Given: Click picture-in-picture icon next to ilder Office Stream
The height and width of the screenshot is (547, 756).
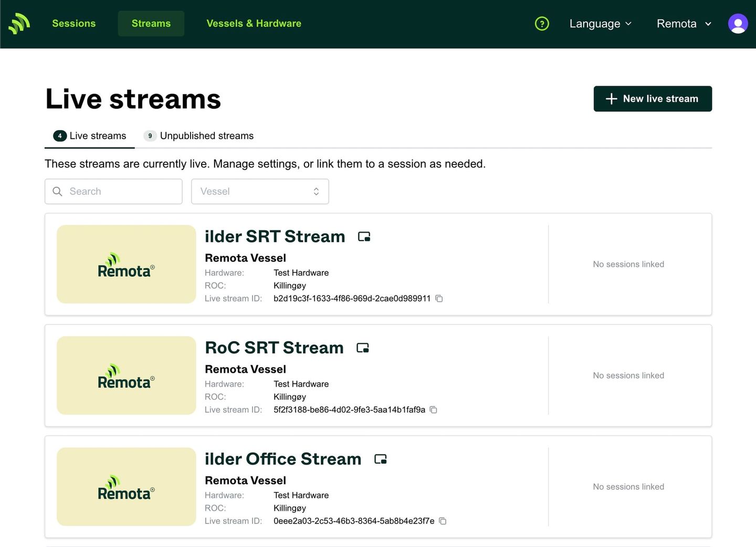Looking at the screenshot, I should 381,459.
